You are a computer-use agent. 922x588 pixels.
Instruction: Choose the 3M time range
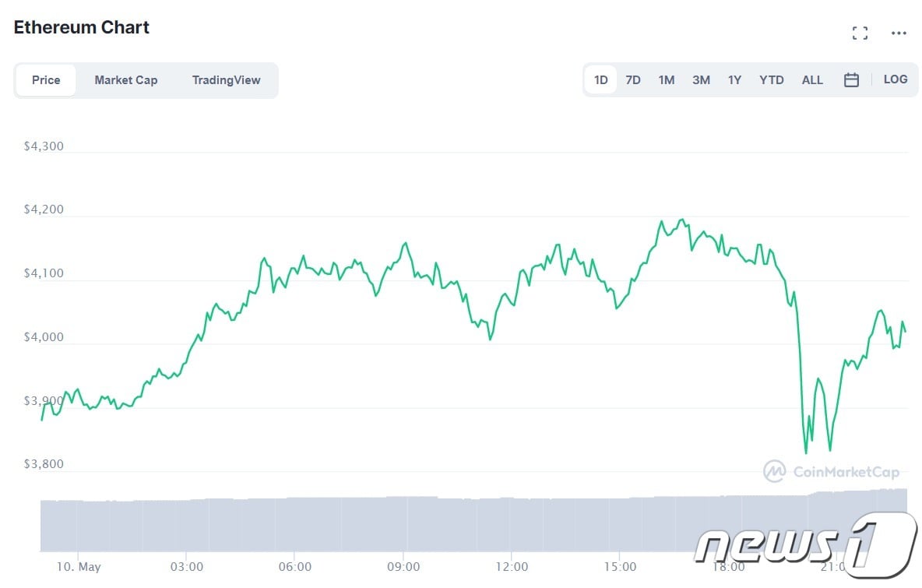(701, 80)
